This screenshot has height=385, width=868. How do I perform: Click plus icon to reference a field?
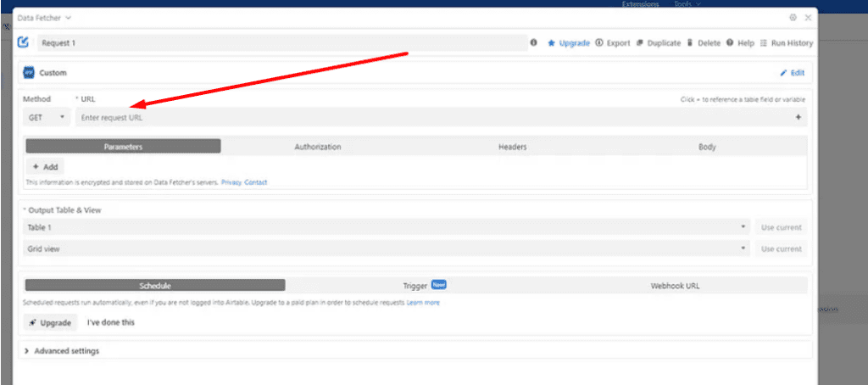click(798, 118)
